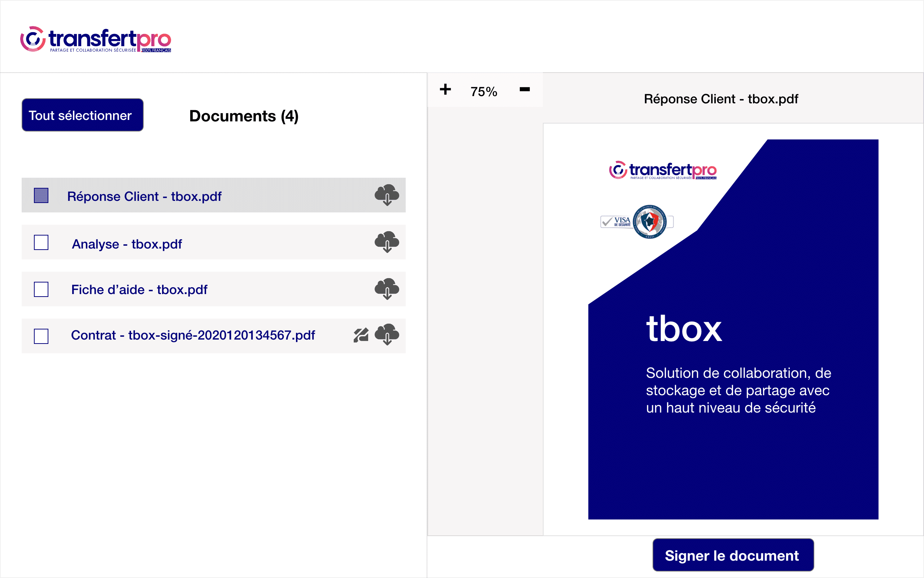Download Analyse - tbox.pdf via cloud icon
Image resolution: width=924 pixels, height=578 pixels.
point(387,242)
